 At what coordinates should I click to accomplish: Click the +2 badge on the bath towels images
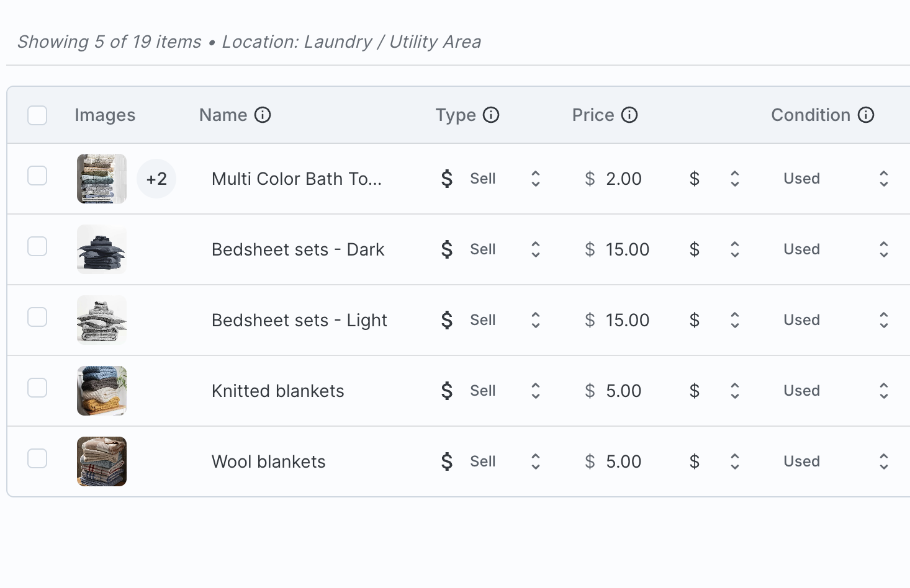(x=156, y=179)
